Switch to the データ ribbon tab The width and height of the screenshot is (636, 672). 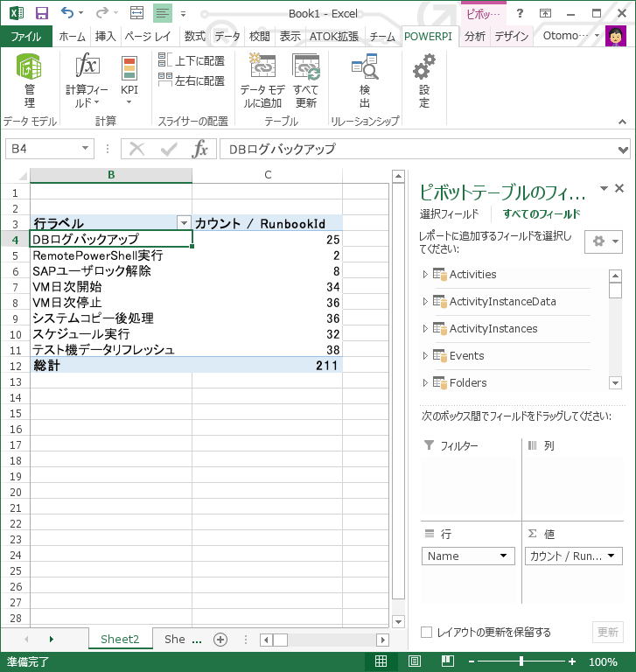pos(227,37)
